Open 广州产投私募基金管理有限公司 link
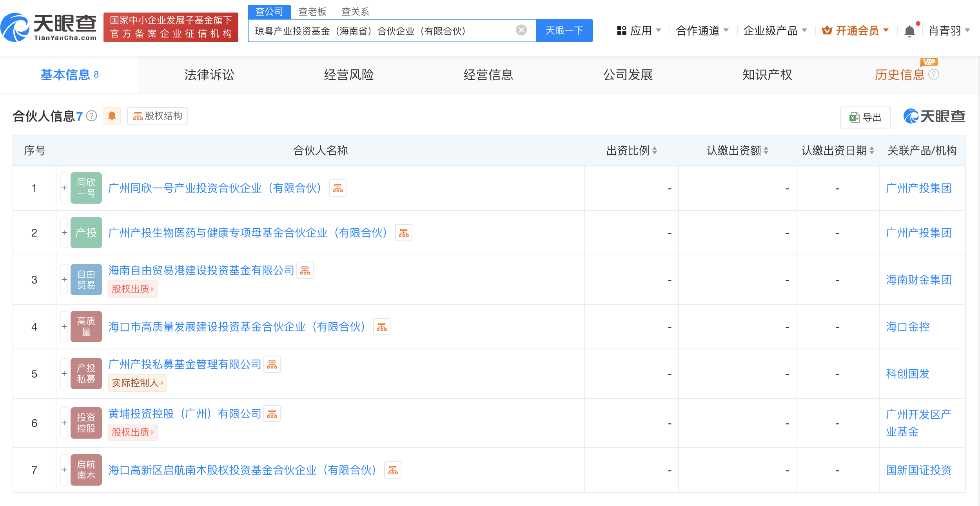 point(185,365)
